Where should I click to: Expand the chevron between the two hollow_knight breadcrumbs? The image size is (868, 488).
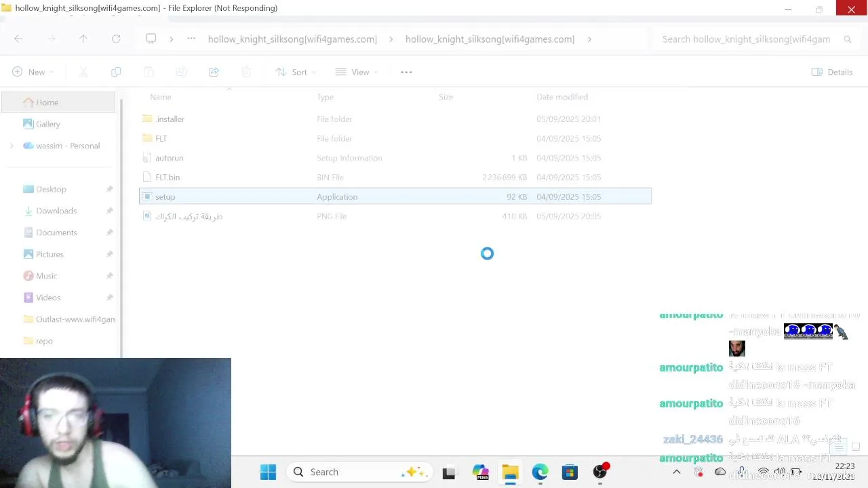391,39
